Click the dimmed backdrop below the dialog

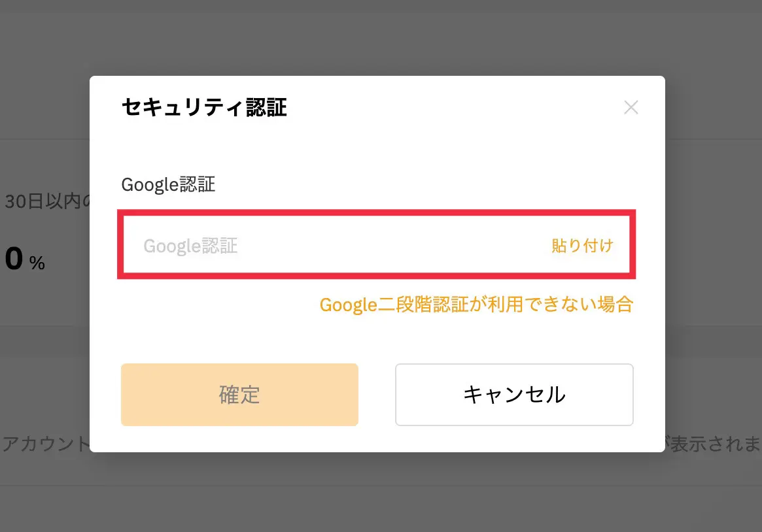click(379, 497)
